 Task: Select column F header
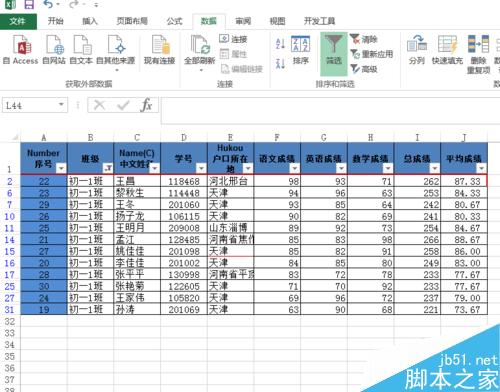(x=277, y=137)
